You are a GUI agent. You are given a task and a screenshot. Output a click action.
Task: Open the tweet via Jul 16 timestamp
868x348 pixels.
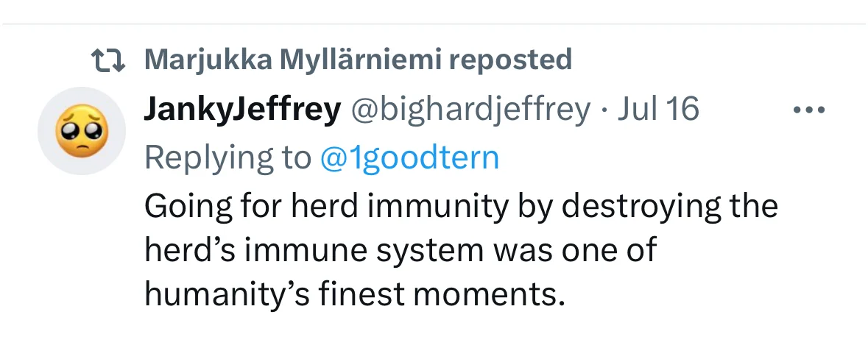click(x=658, y=110)
